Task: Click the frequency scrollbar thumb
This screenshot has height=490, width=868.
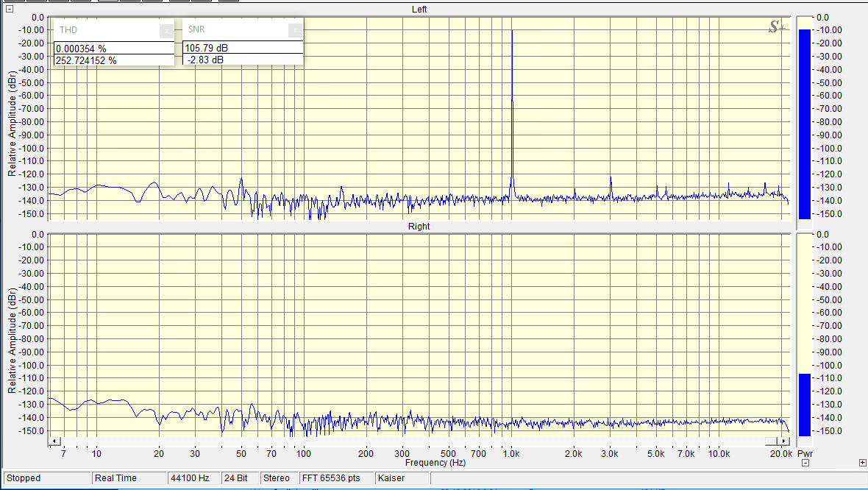Action: point(771,441)
